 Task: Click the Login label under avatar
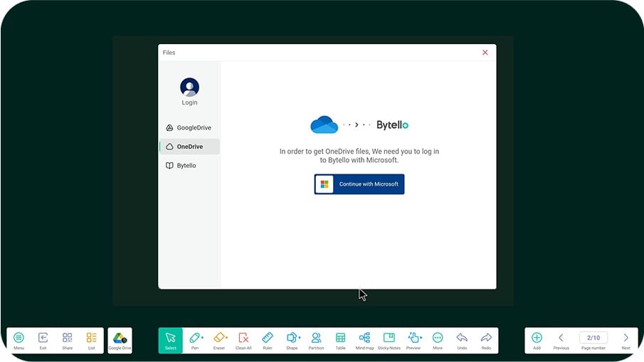tap(189, 102)
